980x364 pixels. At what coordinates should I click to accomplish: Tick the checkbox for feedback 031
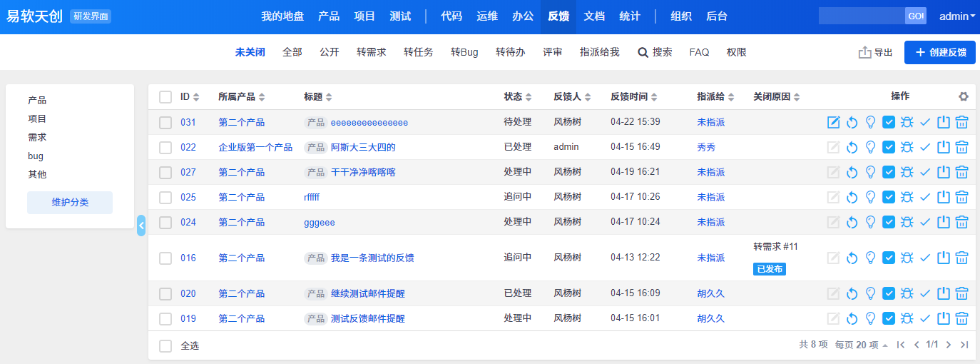[165, 122]
